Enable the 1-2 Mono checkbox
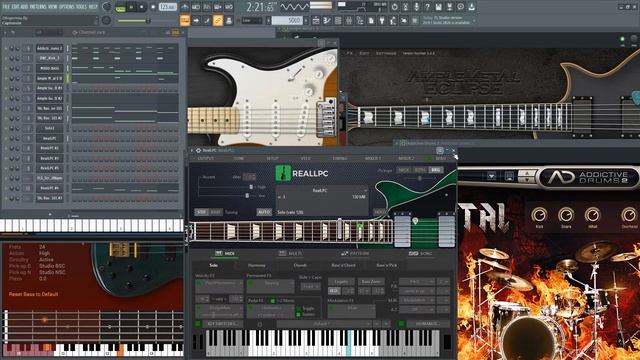Screen dimensions: 640x360 click(273, 300)
